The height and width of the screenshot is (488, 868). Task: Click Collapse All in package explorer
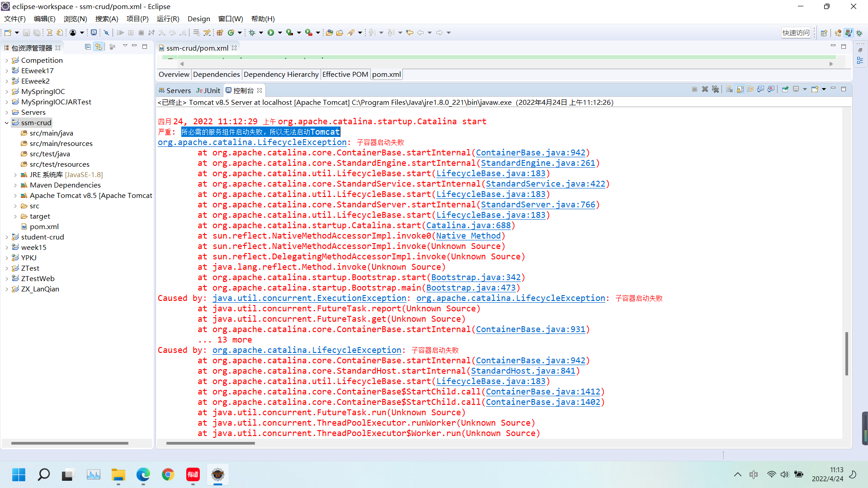[88, 47]
